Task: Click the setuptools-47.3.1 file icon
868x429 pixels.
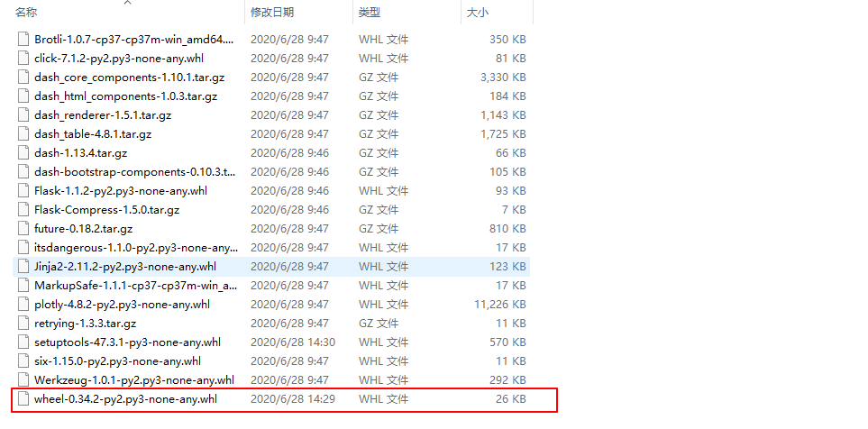Action: pos(23,342)
